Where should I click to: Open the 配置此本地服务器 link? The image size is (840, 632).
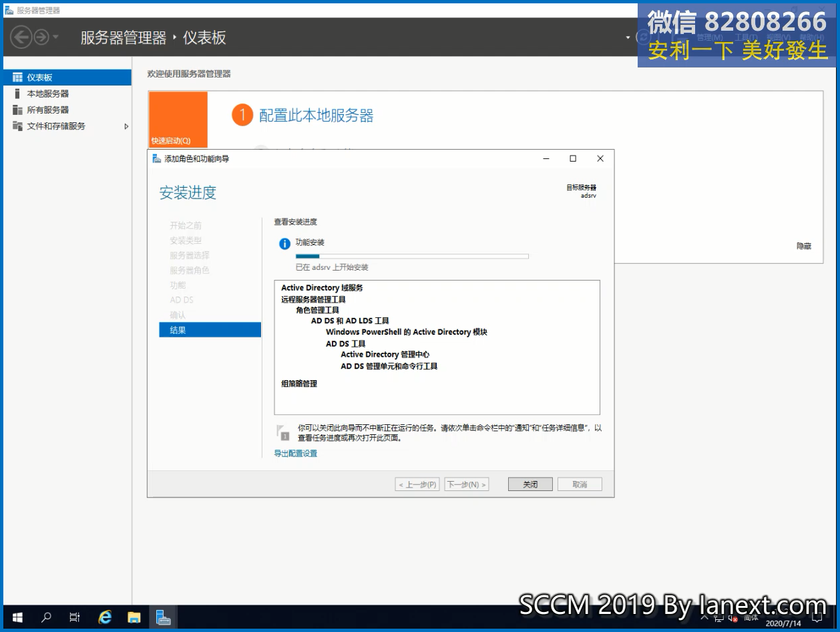[x=316, y=116]
